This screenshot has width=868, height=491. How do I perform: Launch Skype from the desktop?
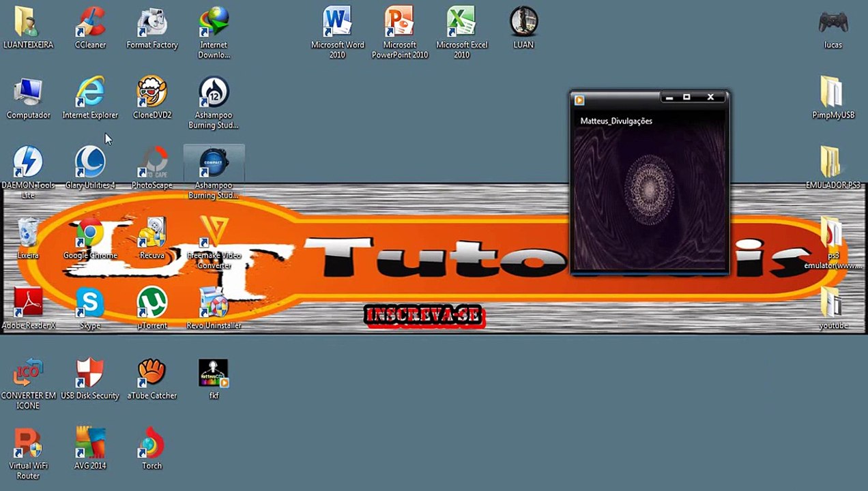(x=90, y=308)
